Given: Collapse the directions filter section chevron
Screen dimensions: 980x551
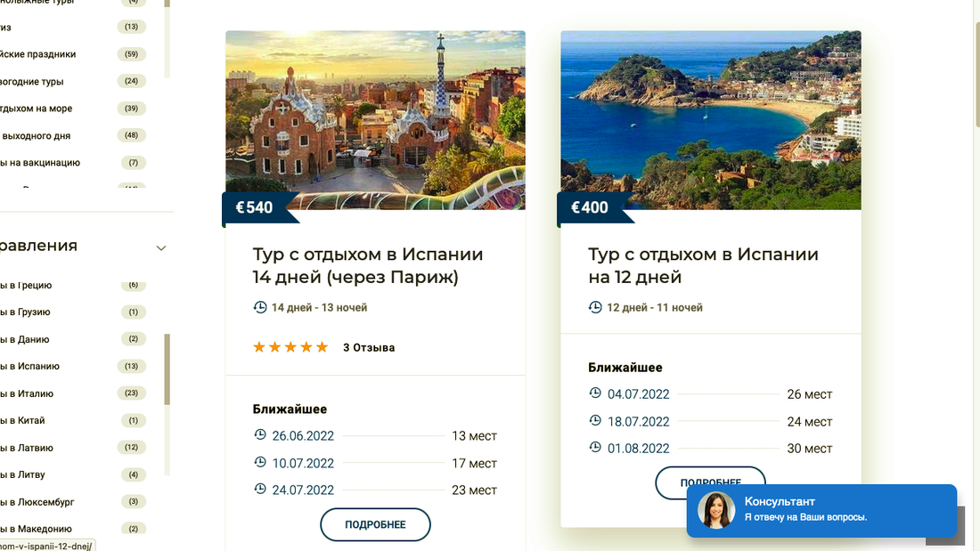Looking at the screenshot, I should [161, 247].
